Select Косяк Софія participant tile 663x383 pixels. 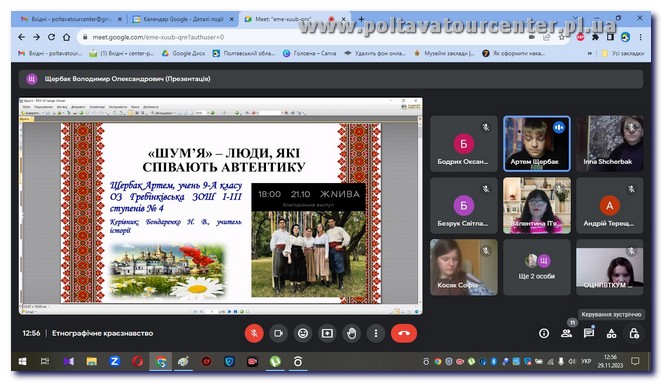point(463,267)
